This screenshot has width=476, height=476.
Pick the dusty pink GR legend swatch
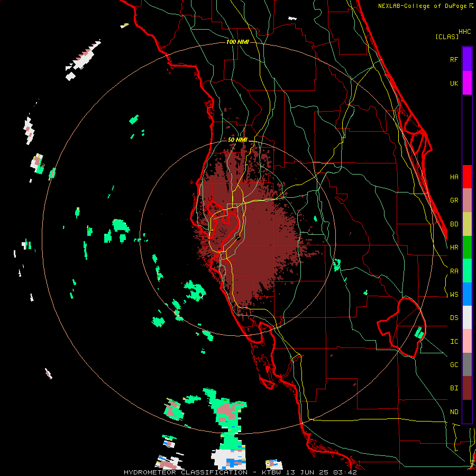pos(467,200)
